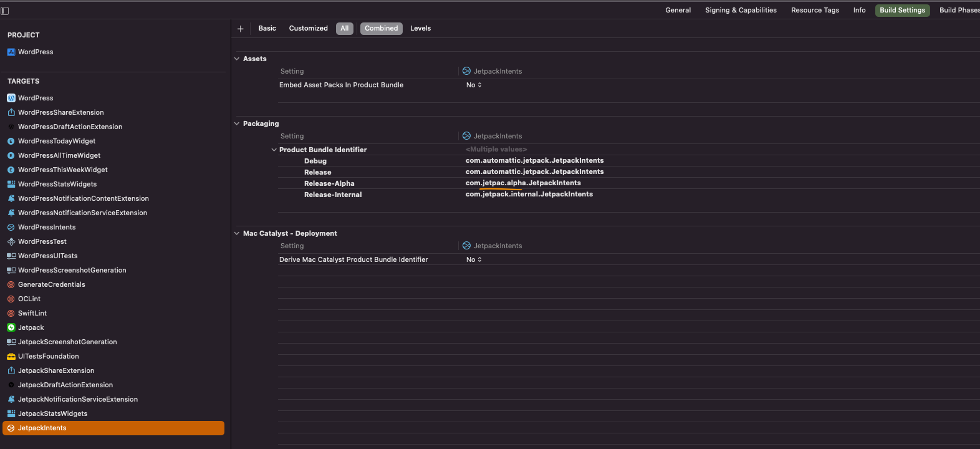Switch to Combined view
The height and width of the screenshot is (449, 980).
click(x=382, y=28)
